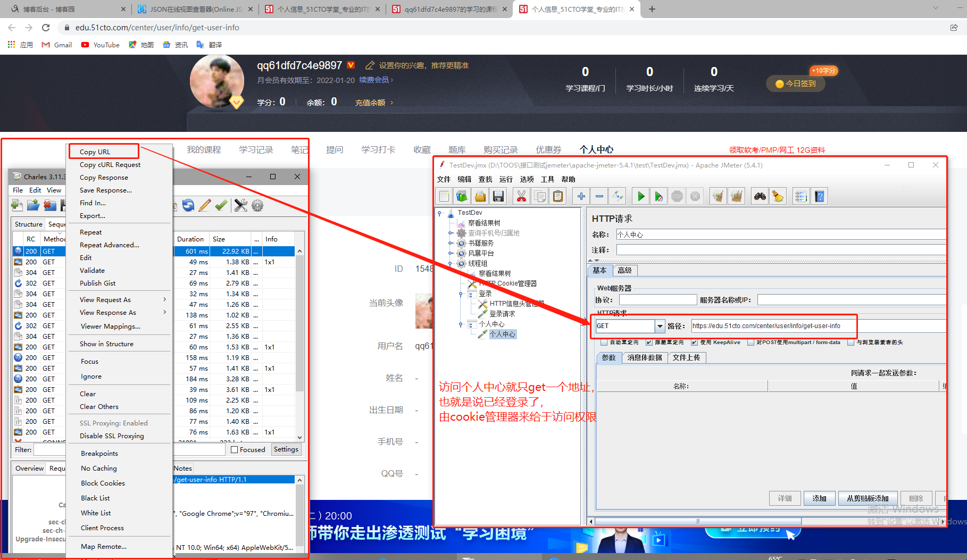The width and height of the screenshot is (967, 560).
Task: Click the Clear All double-broom icon in JMeter
Action: click(737, 197)
